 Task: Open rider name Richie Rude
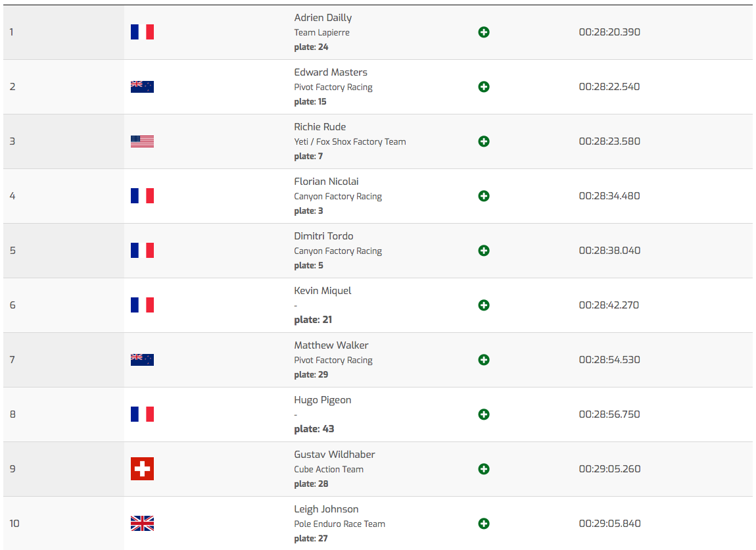point(320,127)
